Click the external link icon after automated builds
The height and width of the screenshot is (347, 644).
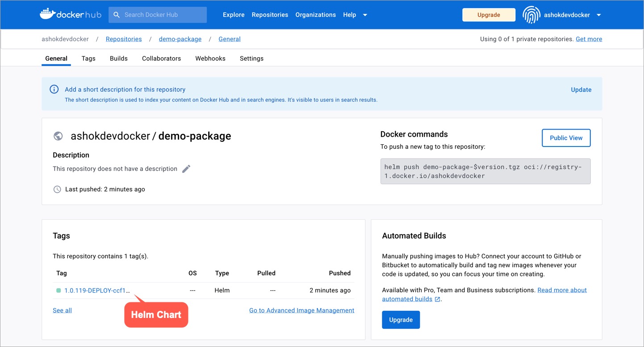[438, 299]
